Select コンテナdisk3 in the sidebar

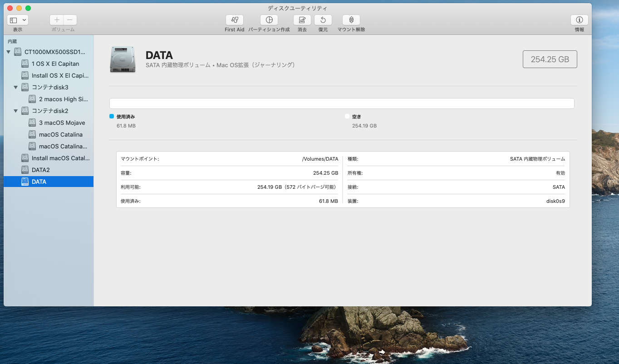pos(49,87)
